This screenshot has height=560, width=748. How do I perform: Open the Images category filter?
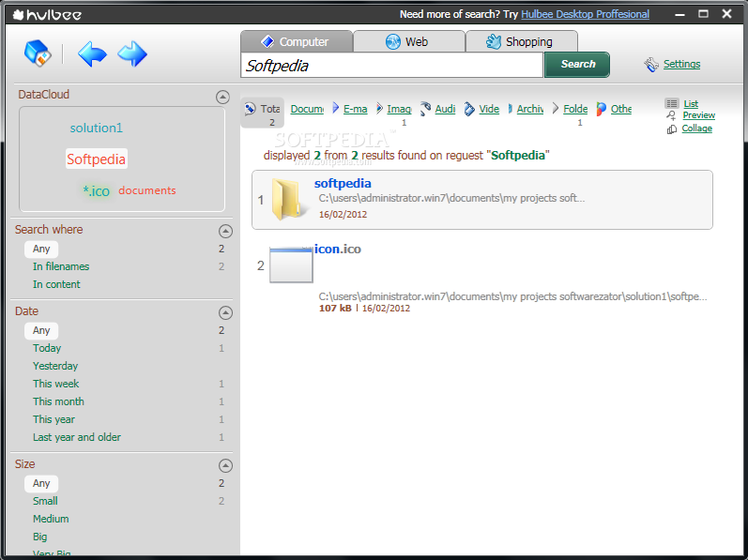399,109
